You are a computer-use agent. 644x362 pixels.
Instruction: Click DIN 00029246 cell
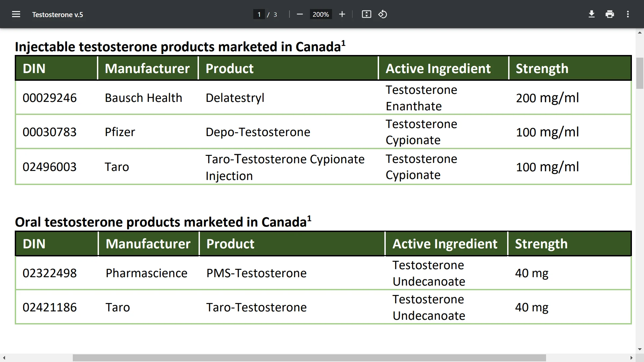[50, 98]
